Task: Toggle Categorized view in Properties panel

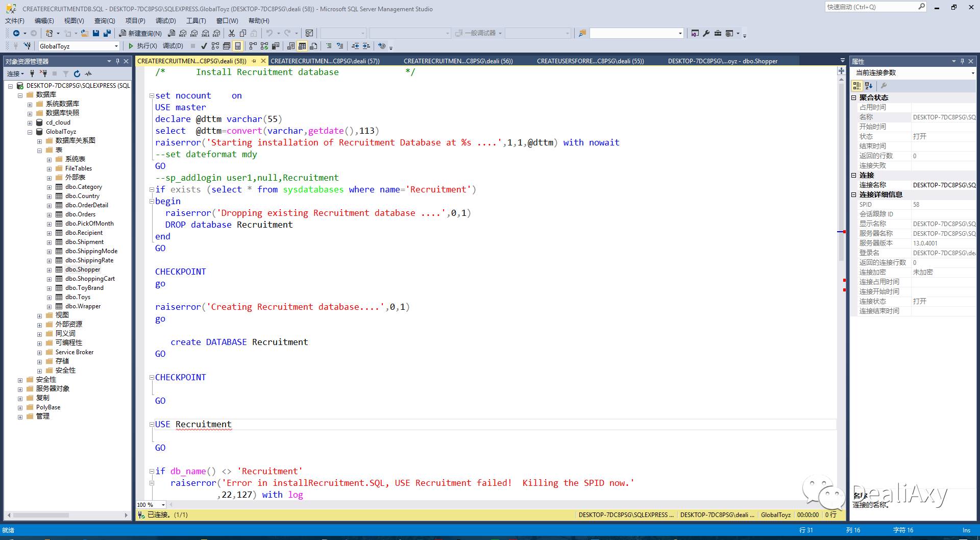Action: (857, 86)
